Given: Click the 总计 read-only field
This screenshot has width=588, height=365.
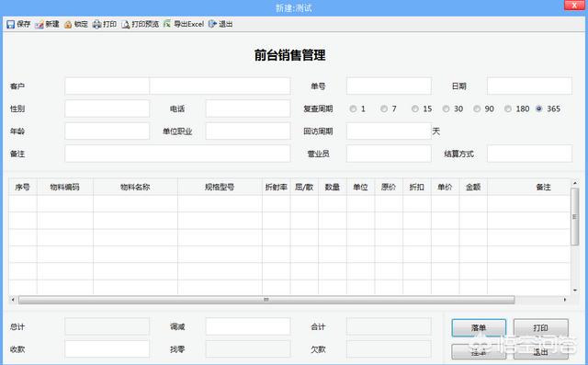Looking at the screenshot, I should (107, 326).
